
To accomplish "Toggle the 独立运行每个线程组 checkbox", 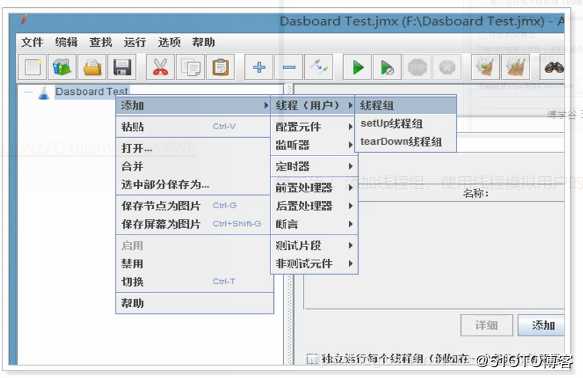I will tap(312, 359).
